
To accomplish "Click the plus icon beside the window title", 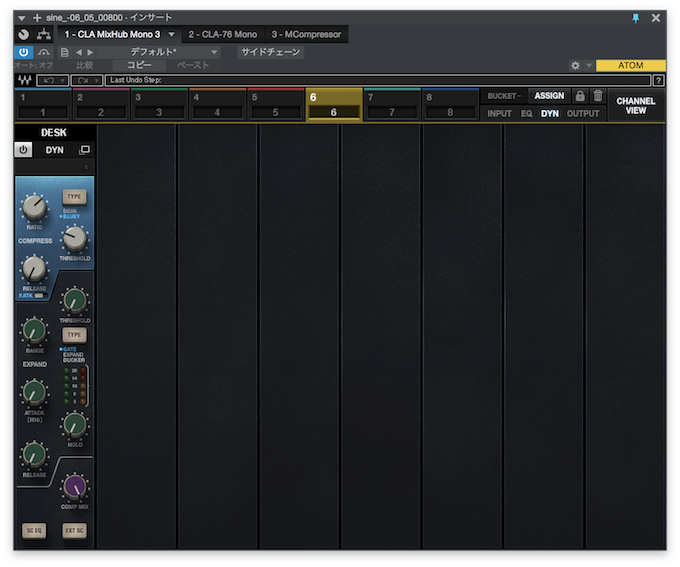I will click(x=37, y=18).
